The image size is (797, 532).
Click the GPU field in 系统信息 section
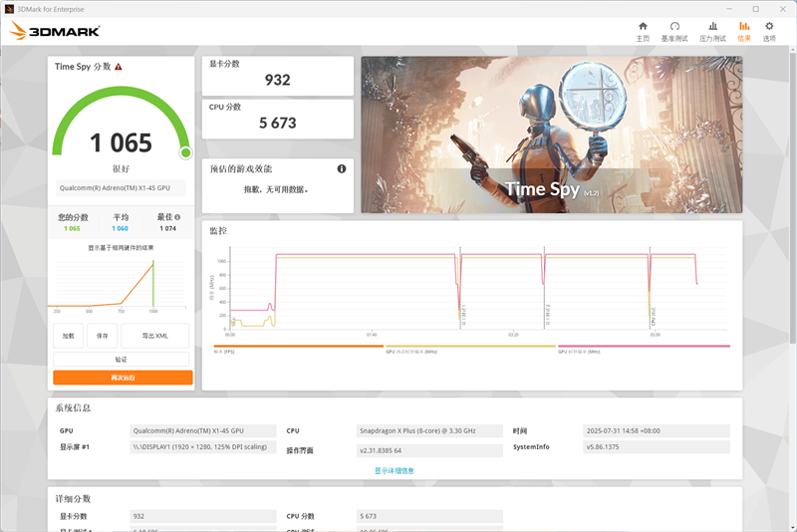[203, 431]
